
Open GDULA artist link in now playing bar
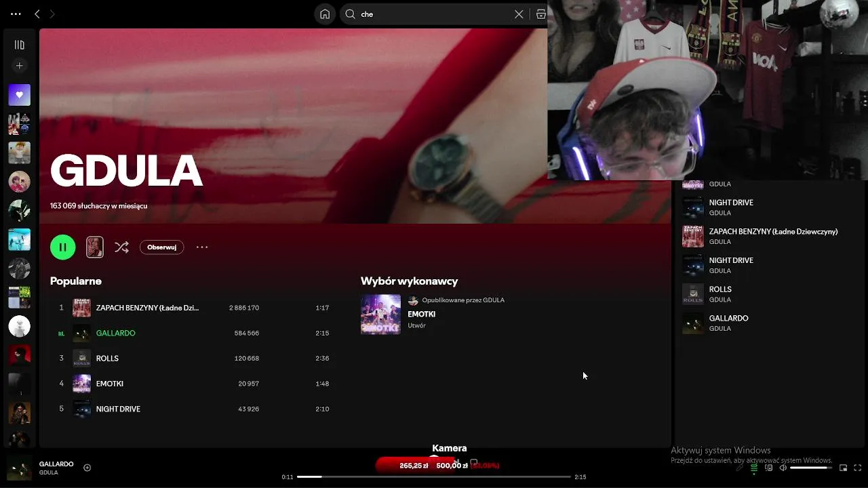pyautogui.click(x=48, y=472)
